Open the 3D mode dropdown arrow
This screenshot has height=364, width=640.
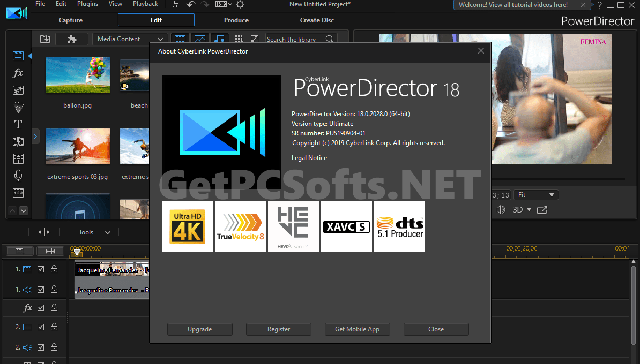pos(529,209)
